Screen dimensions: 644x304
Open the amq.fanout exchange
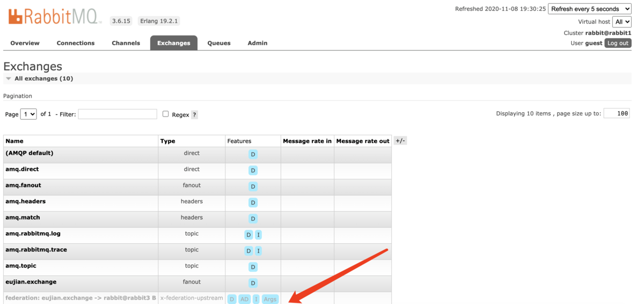[x=23, y=185]
